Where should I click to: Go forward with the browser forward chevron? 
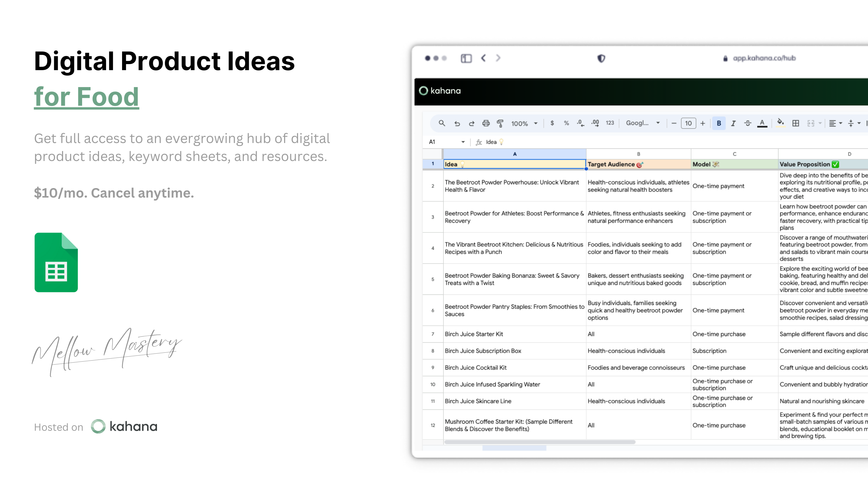(498, 58)
